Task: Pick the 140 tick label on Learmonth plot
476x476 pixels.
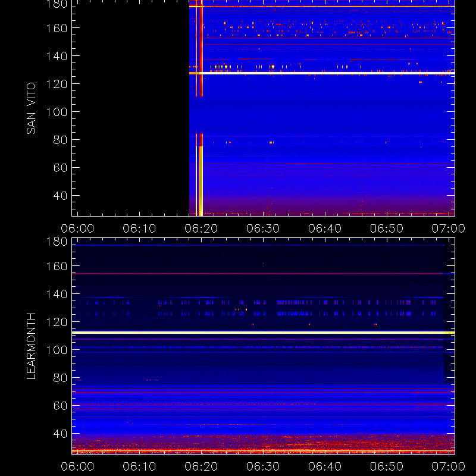Action: tap(57, 294)
